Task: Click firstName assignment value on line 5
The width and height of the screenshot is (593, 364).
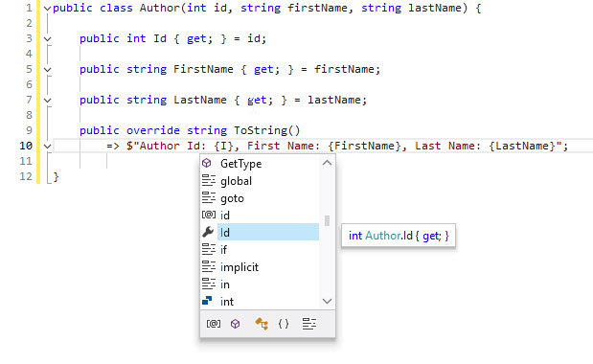Action: pos(344,69)
